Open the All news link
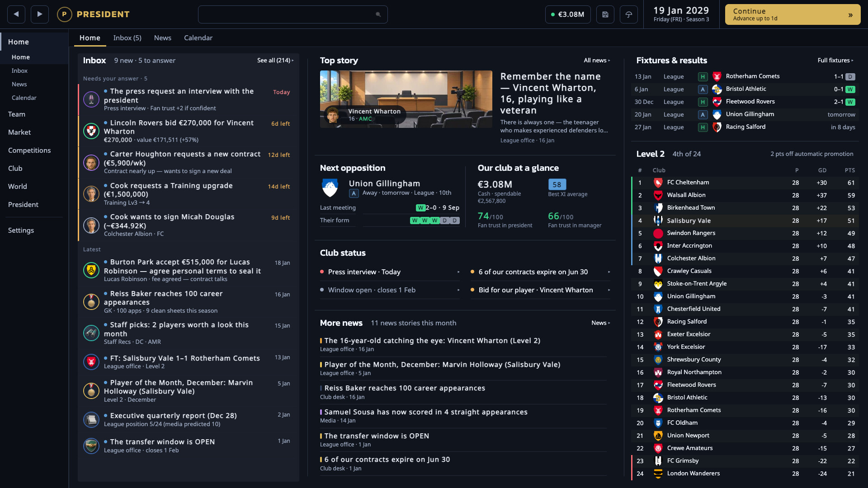This screenshot has height=488, width=868. tap(597, 61)
